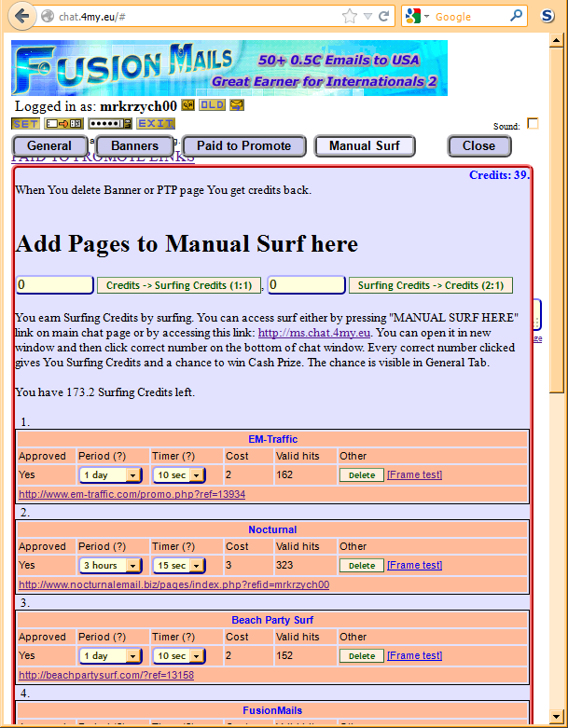
Task: Open the Paid to Promote tab
Action: [x=243, y=145]
